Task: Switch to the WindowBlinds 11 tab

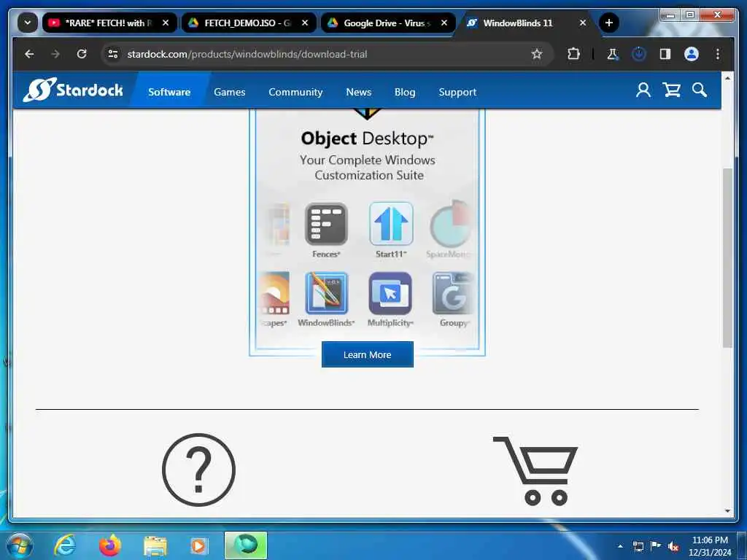Action: coord(527,23)
